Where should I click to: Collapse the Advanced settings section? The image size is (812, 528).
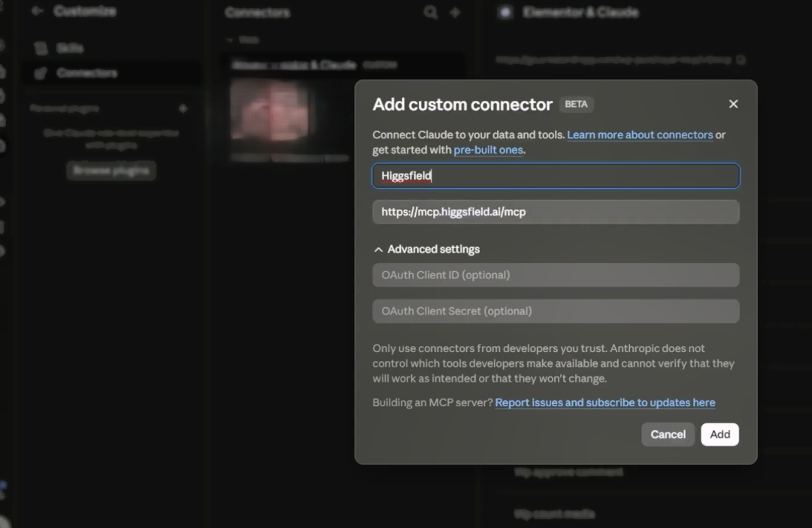pyautogui.click(x=426, y=249)
